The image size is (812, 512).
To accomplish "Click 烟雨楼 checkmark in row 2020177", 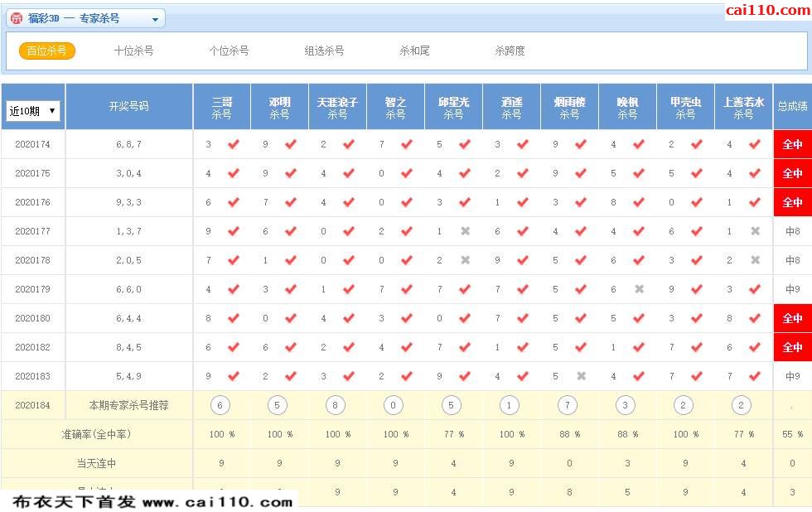I will [581, 231].
